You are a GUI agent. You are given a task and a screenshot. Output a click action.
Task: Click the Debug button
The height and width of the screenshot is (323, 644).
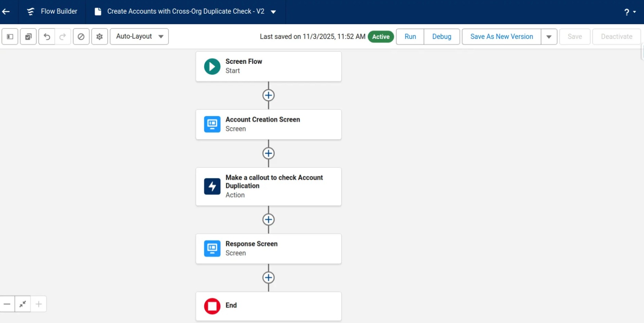442,36
